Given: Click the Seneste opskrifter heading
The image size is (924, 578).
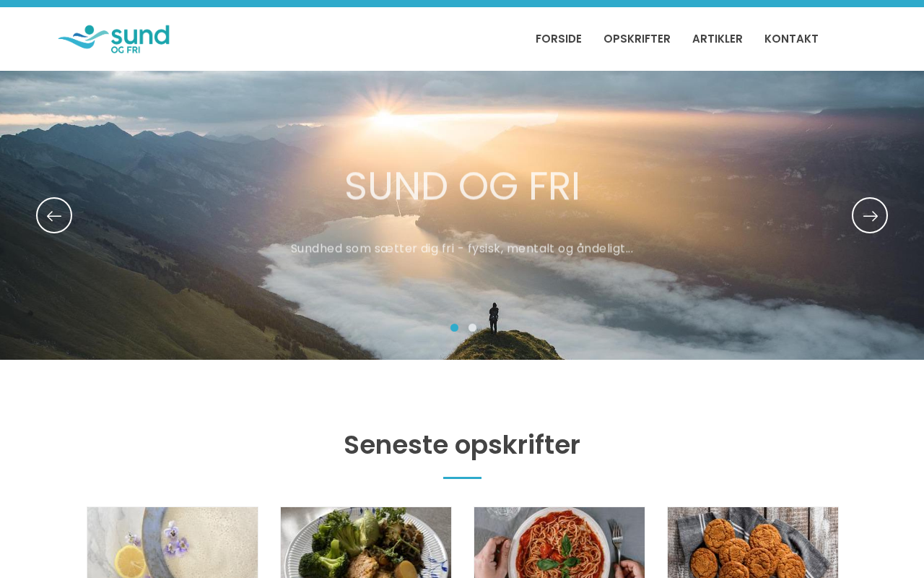Looking at the screenshot, I should (x=462, y=445).
